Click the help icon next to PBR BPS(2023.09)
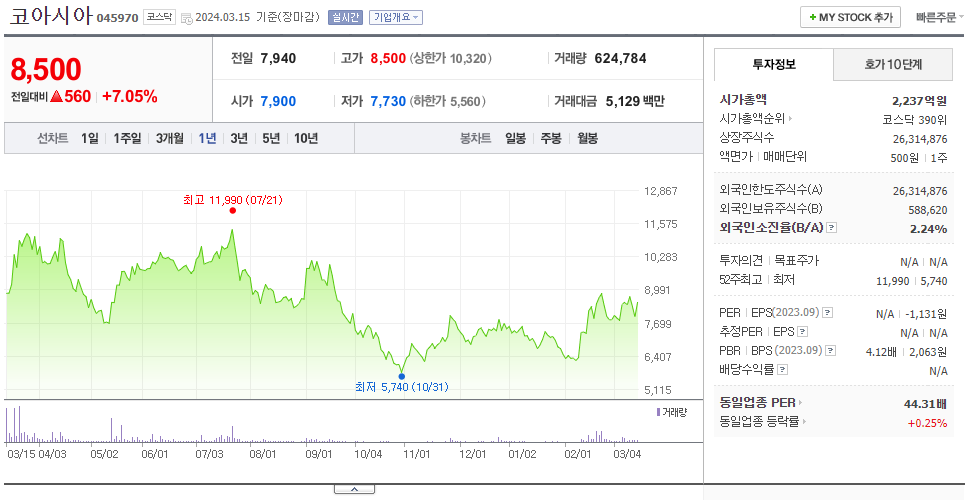Viewport: 968px width, 500px height. pos(831,351)
